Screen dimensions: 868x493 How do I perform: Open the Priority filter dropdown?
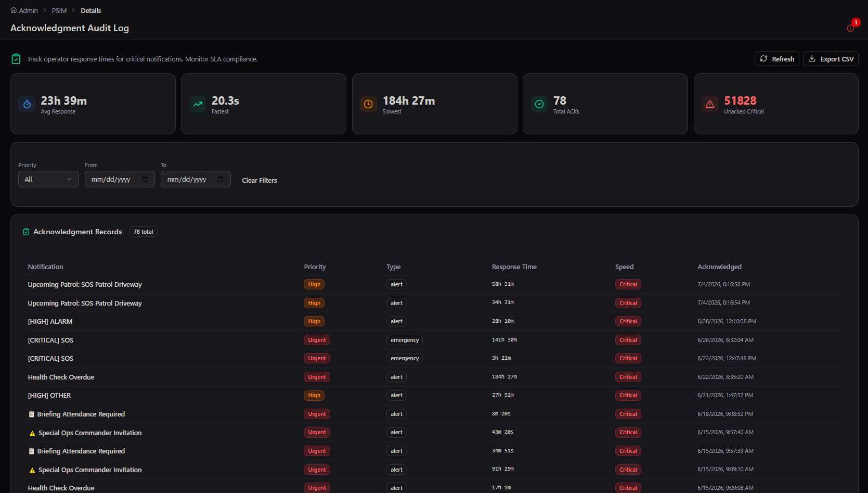48,179
